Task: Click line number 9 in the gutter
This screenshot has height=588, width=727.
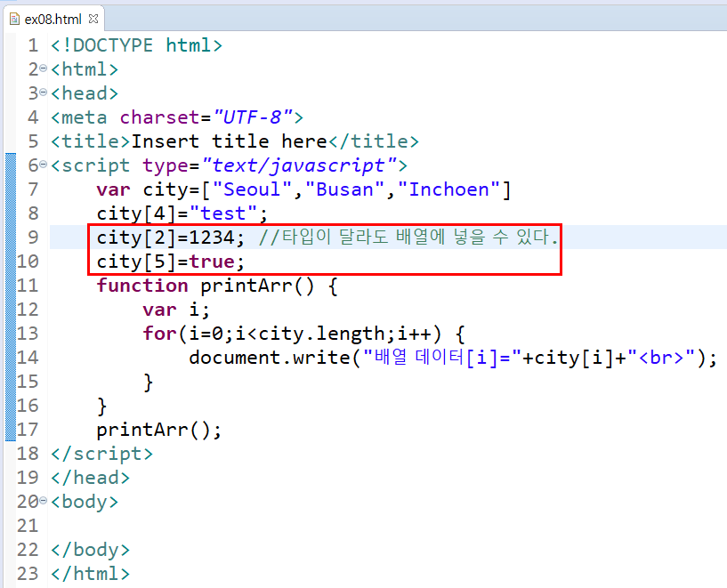Action: click(33, 238)
